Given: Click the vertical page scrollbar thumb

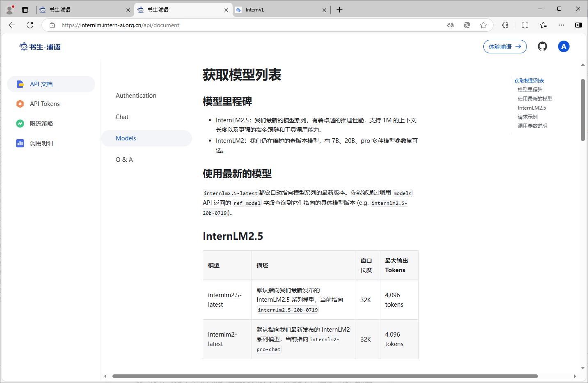Looking at the screenshot, I should click(x=583, y=110).
